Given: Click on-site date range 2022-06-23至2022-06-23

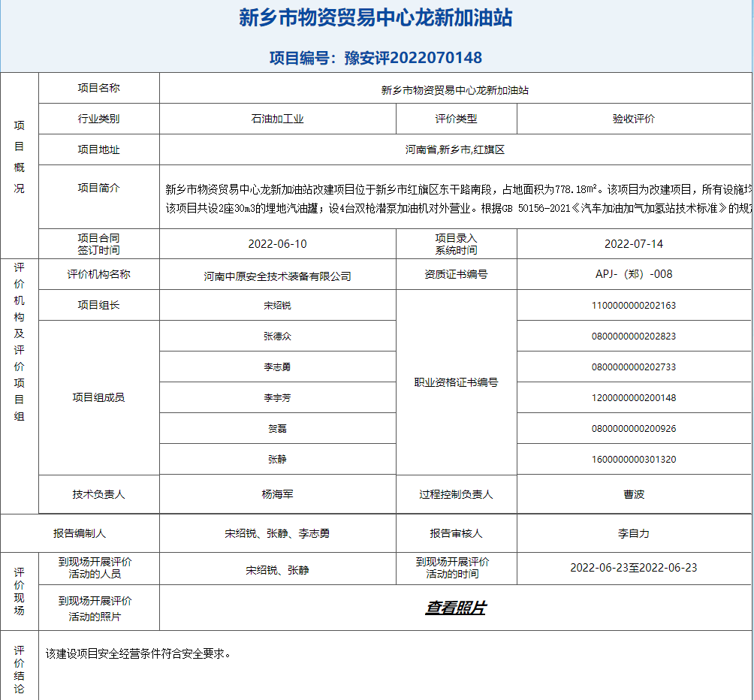Looking at the screenshot, I should point(634,568).
